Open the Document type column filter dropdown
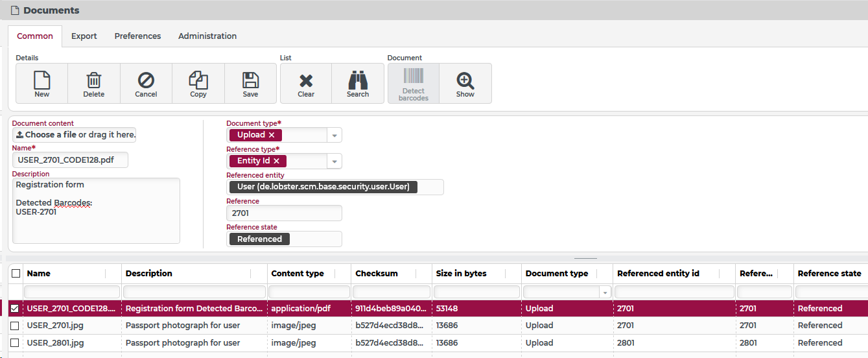868x358 pixels. [x=605, y=292]
